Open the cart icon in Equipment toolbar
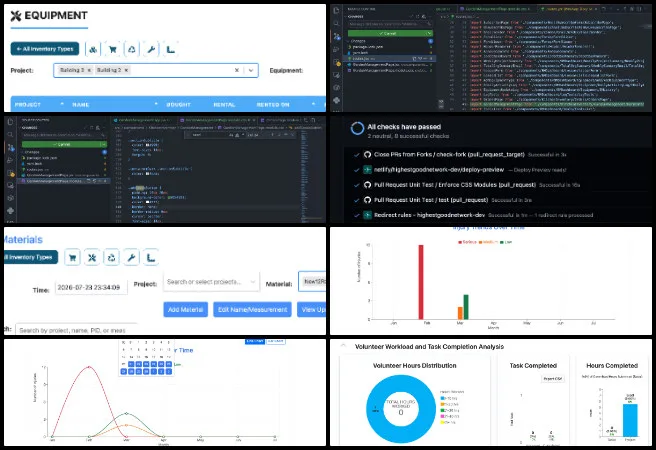The width and height of the screenshot is (656, 450). 113,49
